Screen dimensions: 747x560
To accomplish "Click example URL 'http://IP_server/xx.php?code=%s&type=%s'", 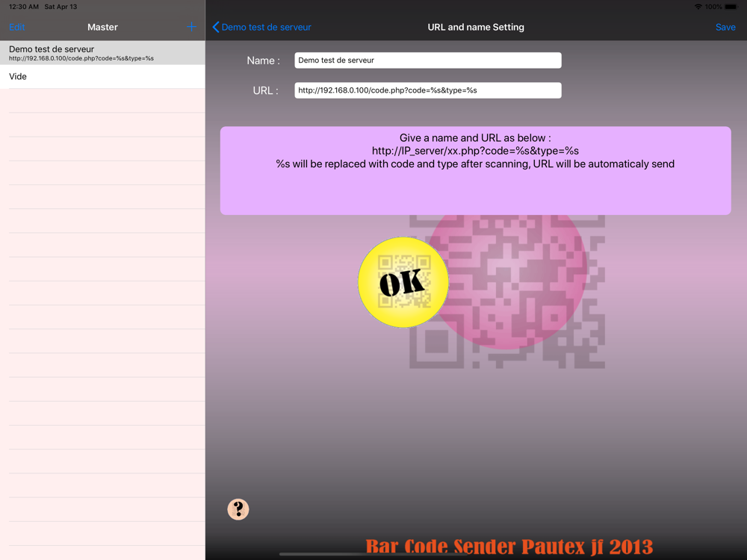I will click(x=475, y=151).
